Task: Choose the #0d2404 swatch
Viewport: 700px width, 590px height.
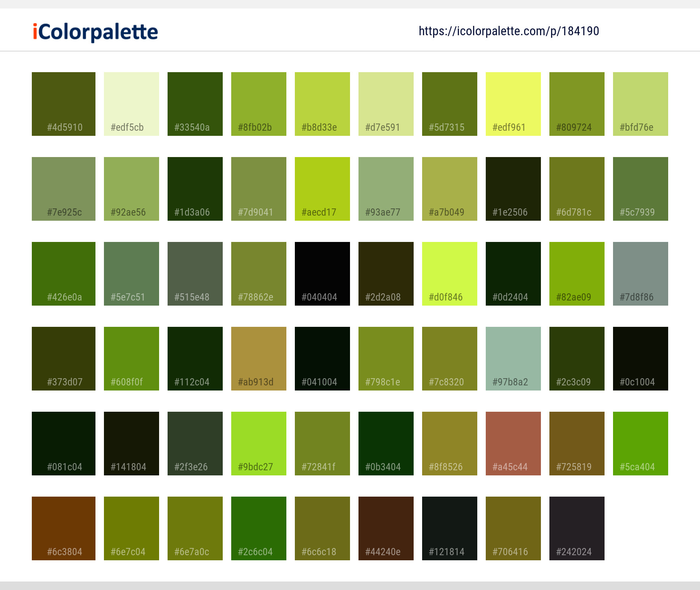Action: pos(513,274)
